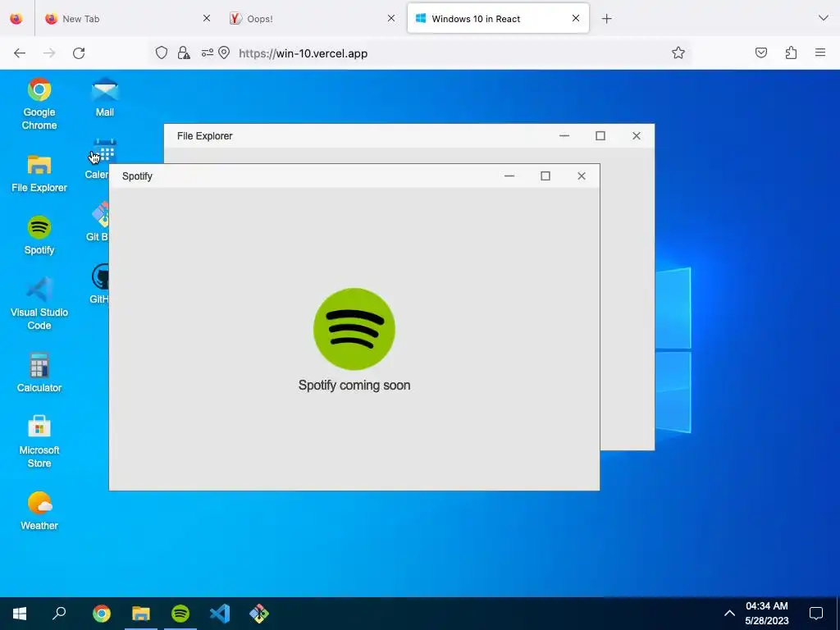List all tabs dropdown arrow
The image size is (840, 630).
(x=824, y=18)
